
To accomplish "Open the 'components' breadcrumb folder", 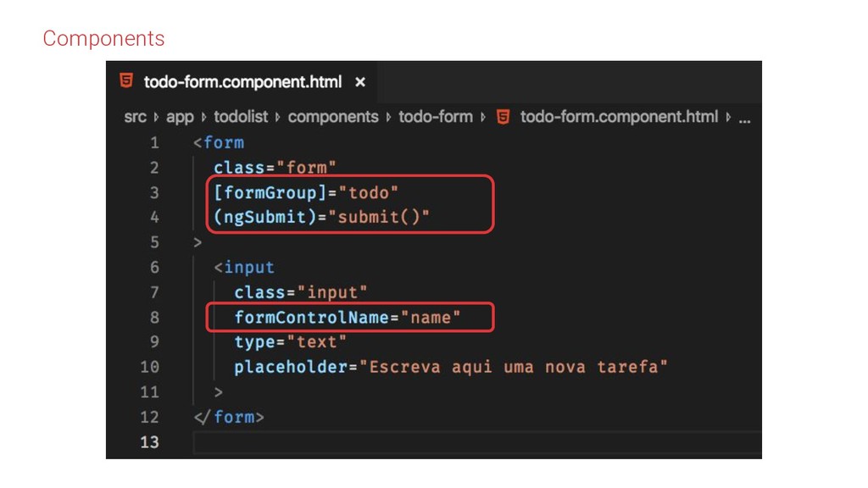I will click(x=333, y=117).
